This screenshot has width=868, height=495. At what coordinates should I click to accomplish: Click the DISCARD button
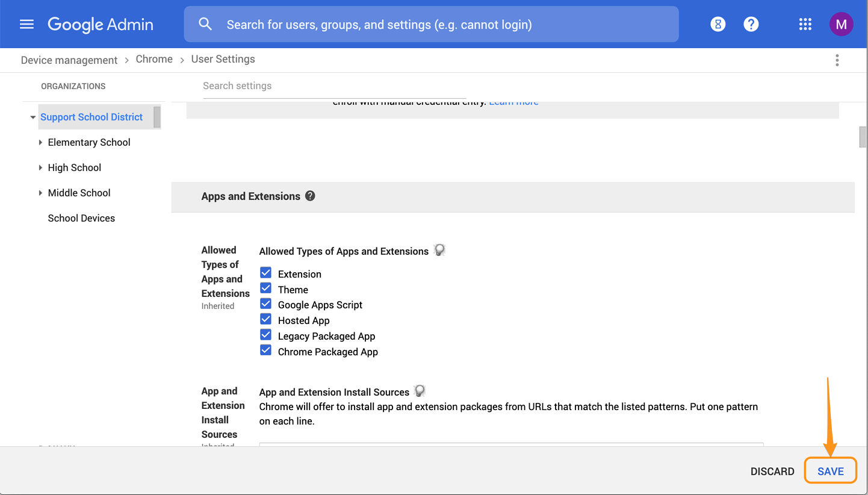coord(772,472)
